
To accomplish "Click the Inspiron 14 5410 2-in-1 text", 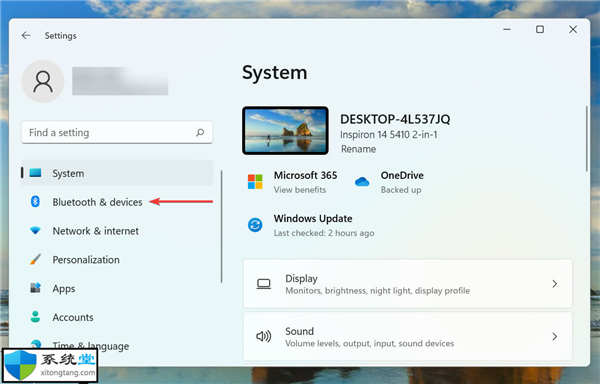I will click(389, 135).
